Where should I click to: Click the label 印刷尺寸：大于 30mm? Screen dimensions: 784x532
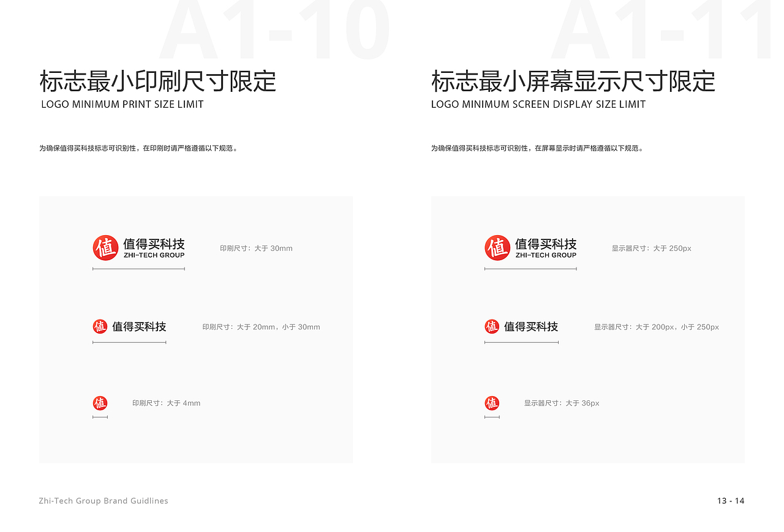[x=256, y=249]
